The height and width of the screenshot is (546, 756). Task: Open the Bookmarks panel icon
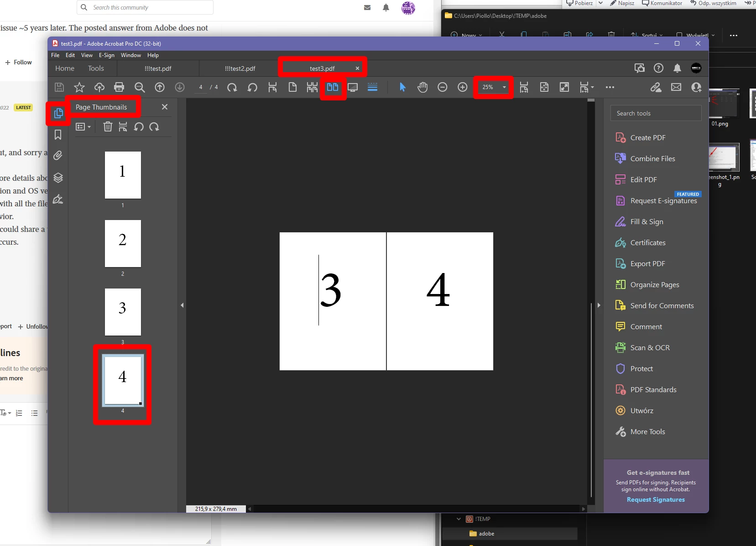pos(58,135)
